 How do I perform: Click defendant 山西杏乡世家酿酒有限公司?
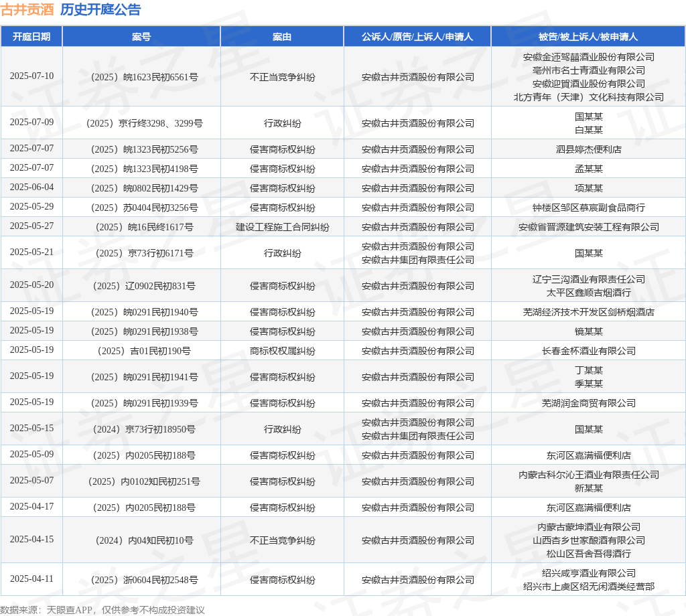[x=589, y=540]
